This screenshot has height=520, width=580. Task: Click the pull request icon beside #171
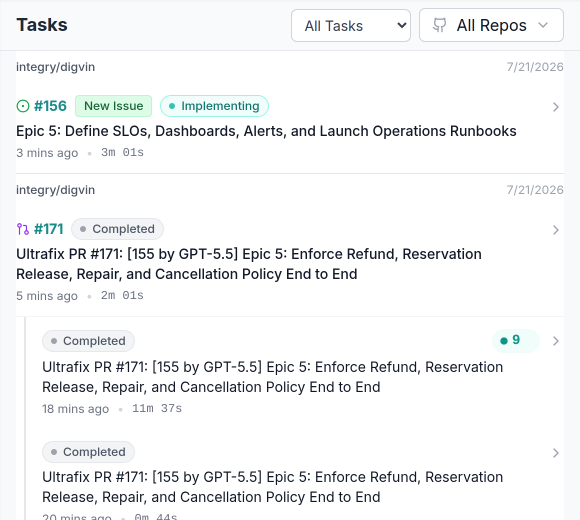[x=23, y=229]
